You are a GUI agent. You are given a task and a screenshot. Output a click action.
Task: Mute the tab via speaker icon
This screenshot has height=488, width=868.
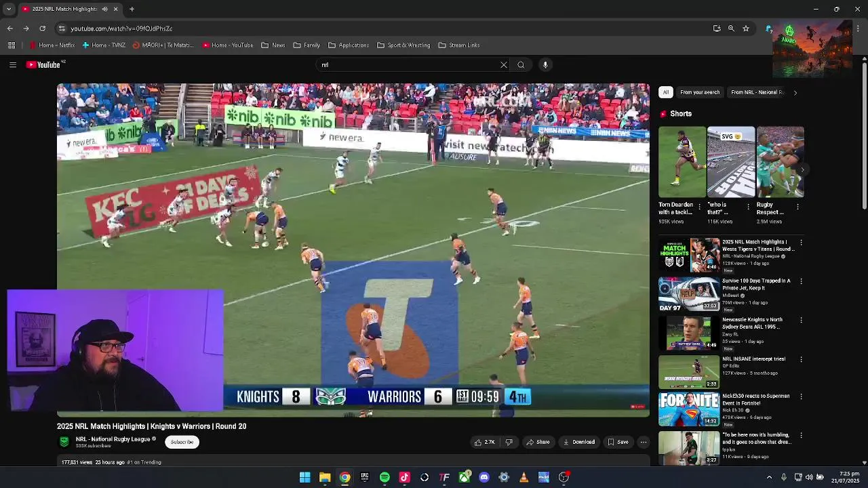tap(104, 9)
